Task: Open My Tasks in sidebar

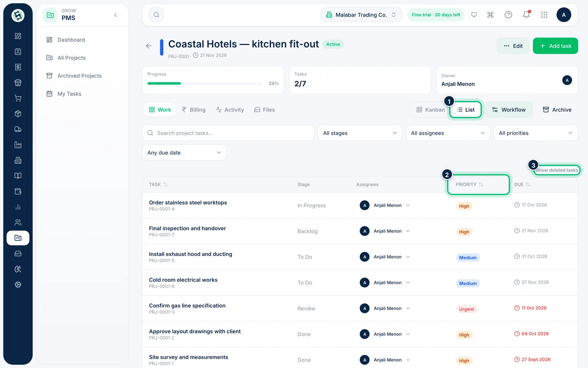Action: 69,94
